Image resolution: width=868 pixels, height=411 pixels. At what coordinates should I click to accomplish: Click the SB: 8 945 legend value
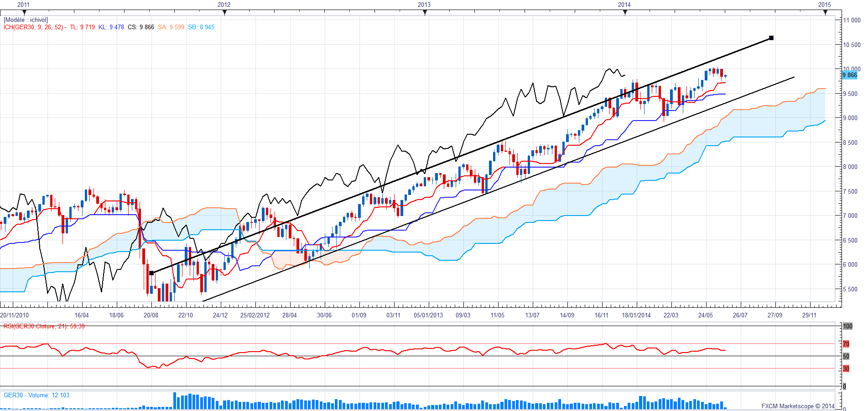[x=201, y=27]
